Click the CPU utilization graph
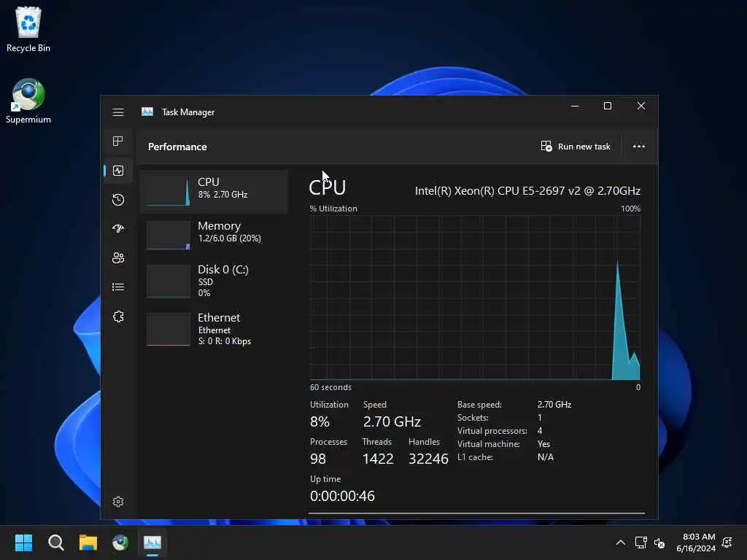This screenshot has width=747, height=560. tap(475, 297)
